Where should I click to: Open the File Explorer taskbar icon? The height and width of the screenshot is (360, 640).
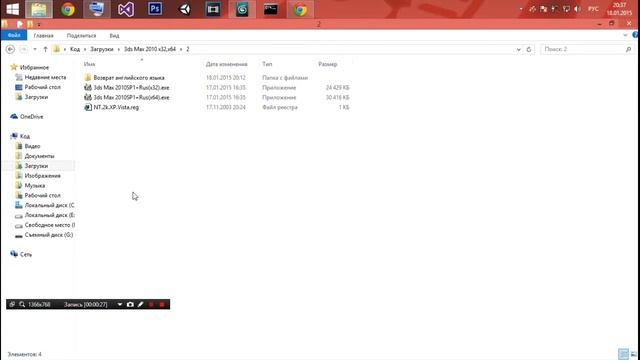(39, 9)
